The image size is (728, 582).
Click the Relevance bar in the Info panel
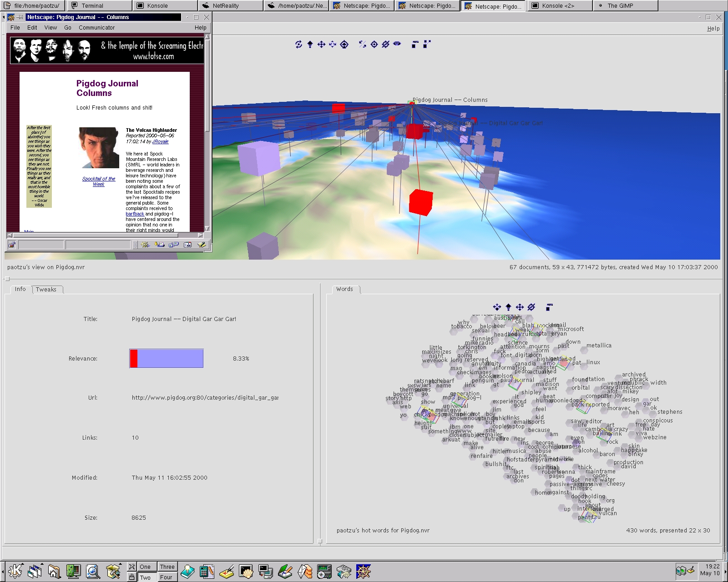point(166,358)
